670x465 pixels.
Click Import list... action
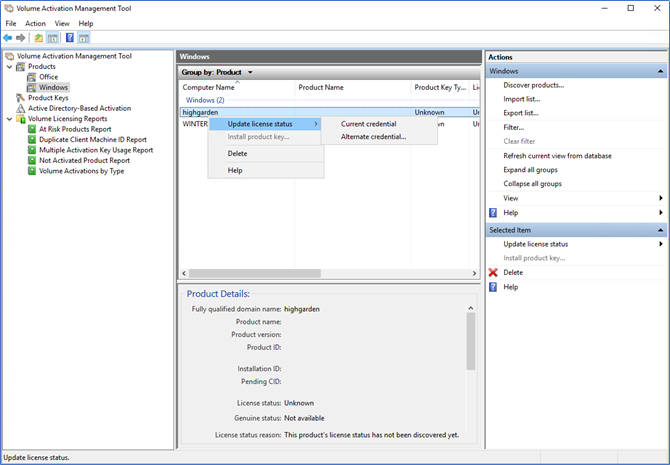pos(521,99)
